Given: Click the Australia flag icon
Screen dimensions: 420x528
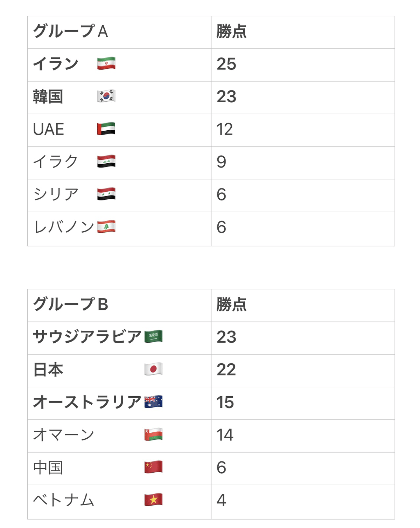Looking at the screenshot, I should coord(154,402).
